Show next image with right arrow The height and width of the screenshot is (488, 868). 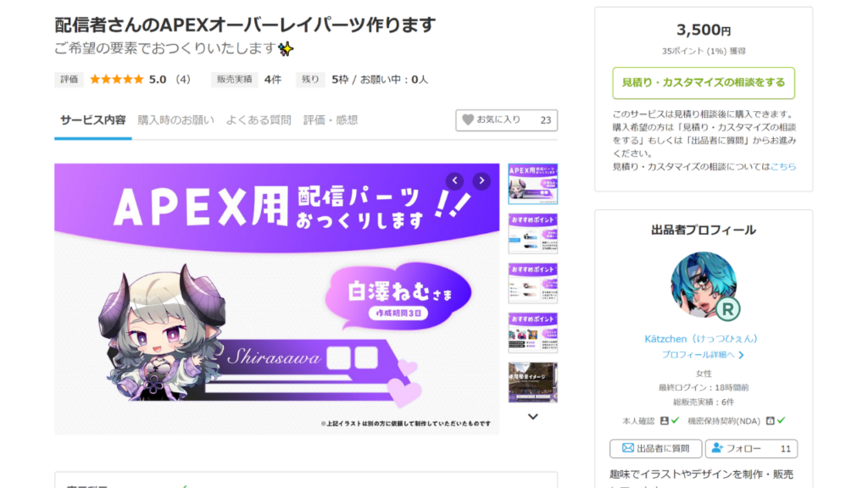click(x=481, y=180)
